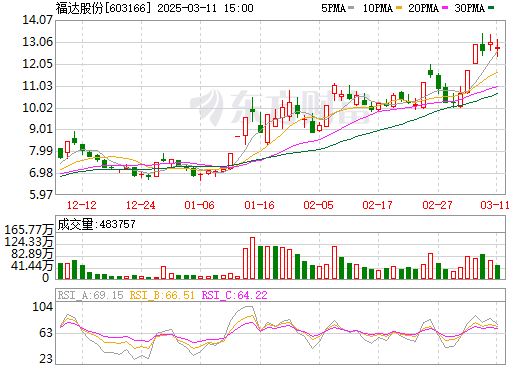Click the 5.97 price axis label
Screen dimensions: 520x365
41,194
